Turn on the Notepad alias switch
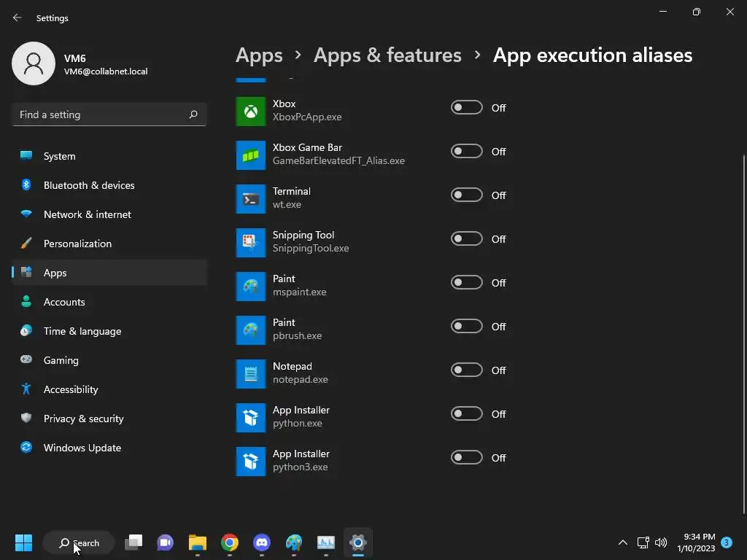The width and height of the screenshot is (747, 560). (x=467, y=370)
